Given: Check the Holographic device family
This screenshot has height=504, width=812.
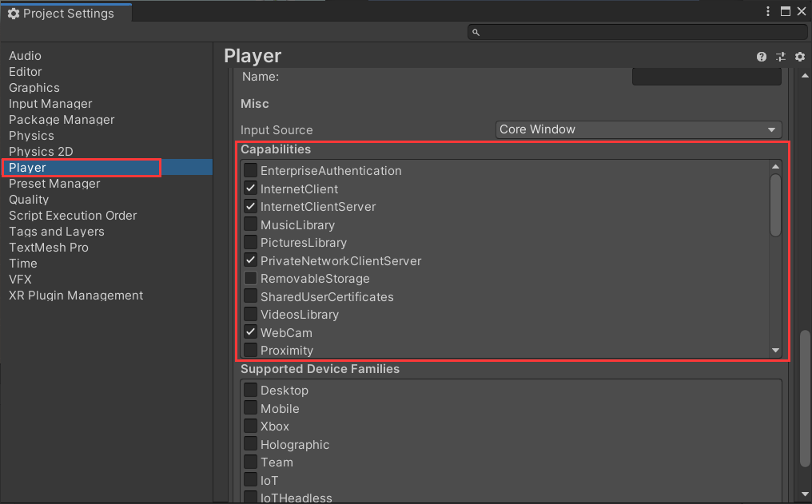Looking at the screenshot, I should pyautogui.click(x=251, y=445).
